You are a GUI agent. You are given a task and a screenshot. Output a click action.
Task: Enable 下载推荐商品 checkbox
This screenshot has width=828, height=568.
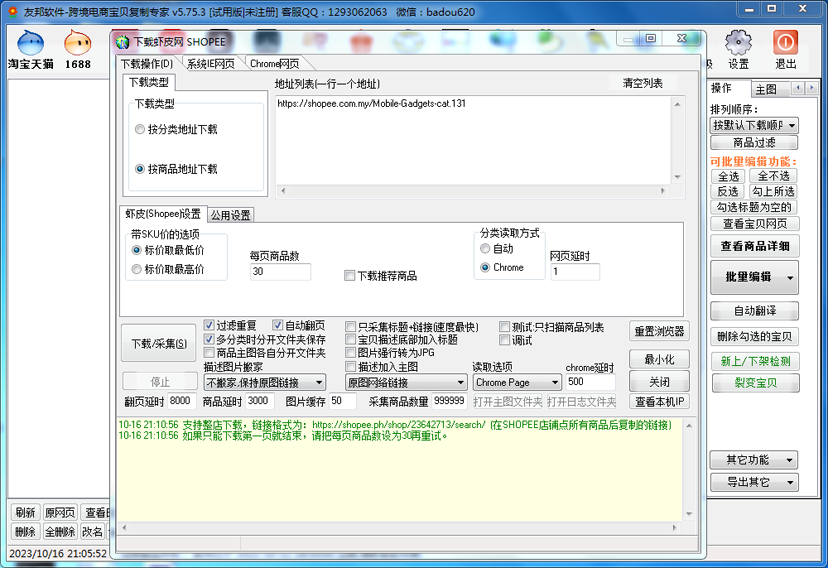point(350,276)
